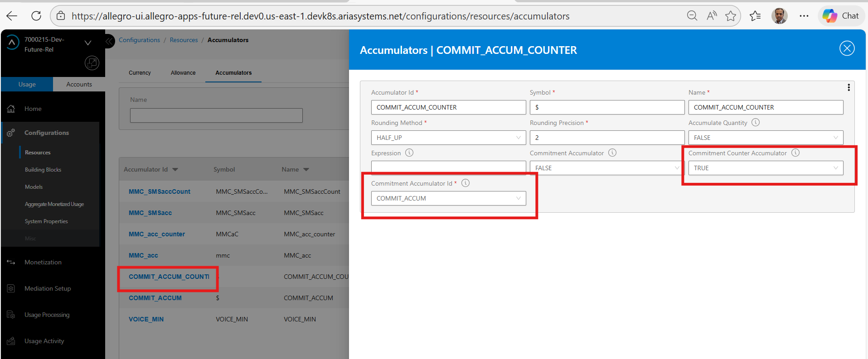Click the Monetization arrows icon
Viewport: 868px width, 359px height.
tap(11, 262)
